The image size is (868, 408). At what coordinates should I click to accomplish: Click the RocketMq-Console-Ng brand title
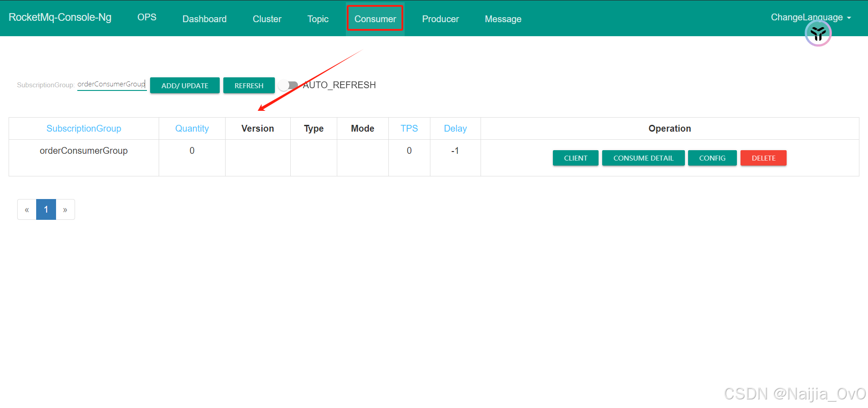pos(60,17)
